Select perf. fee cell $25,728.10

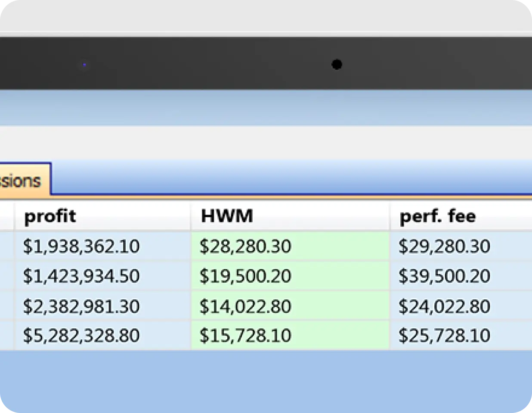pyautogui.click(x=444, y=336)
